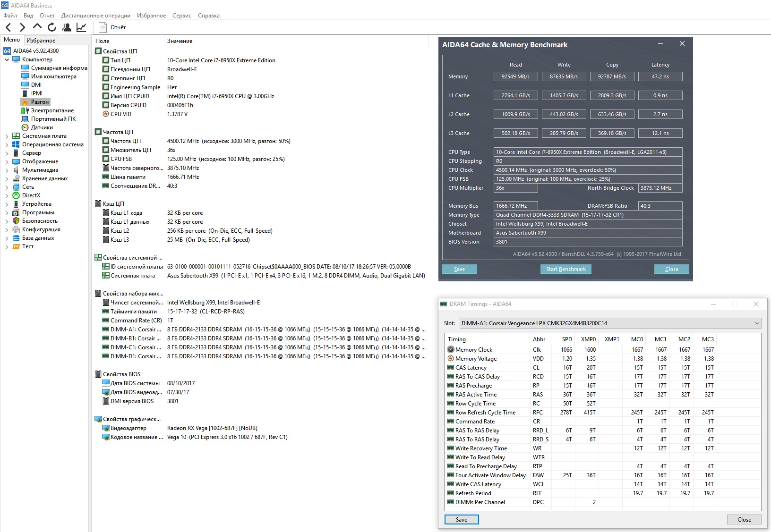Collapse the Компьютер tree node
The height and width of the screenshot is (532, 771).
(x=7, y=59)
